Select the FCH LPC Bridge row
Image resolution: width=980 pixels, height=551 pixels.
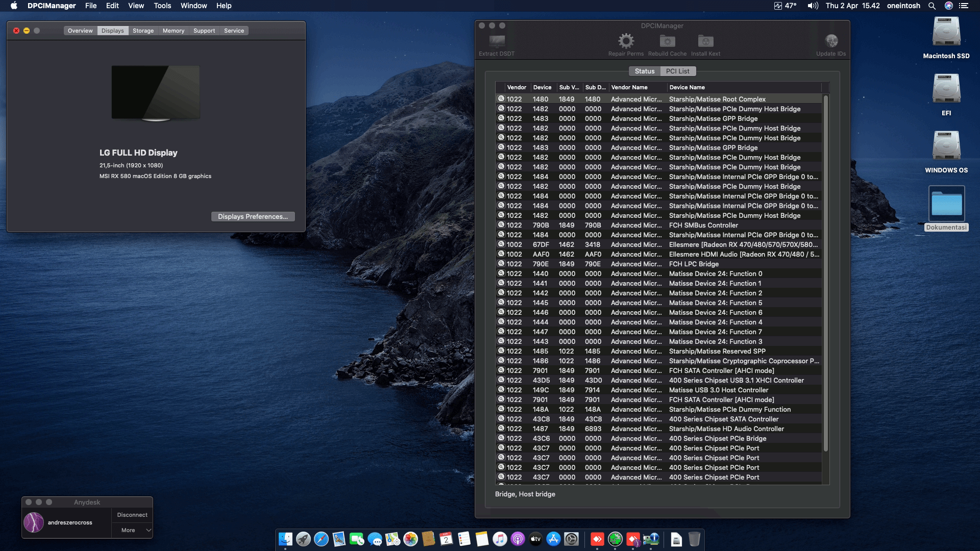coord(659,264)
